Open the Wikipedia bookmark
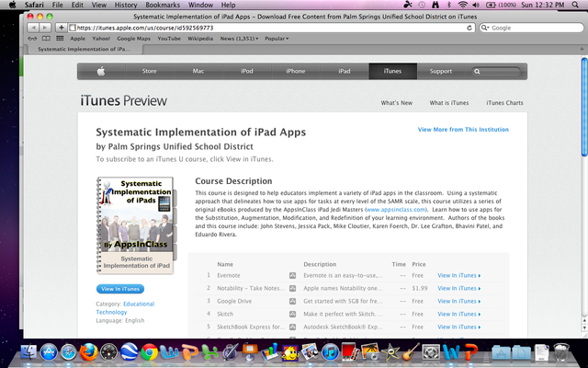 tap(200, 39)
